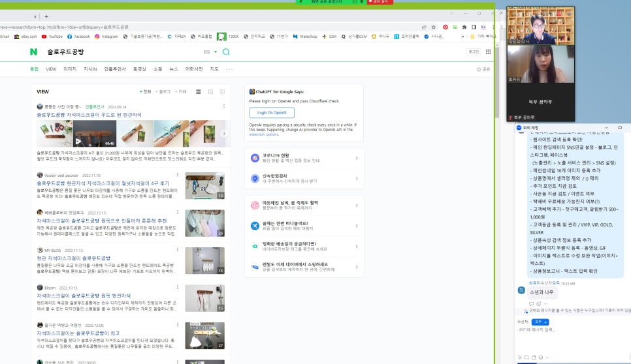
Task: Click the 로그인 button on Naver
Action: click(474, 52)
